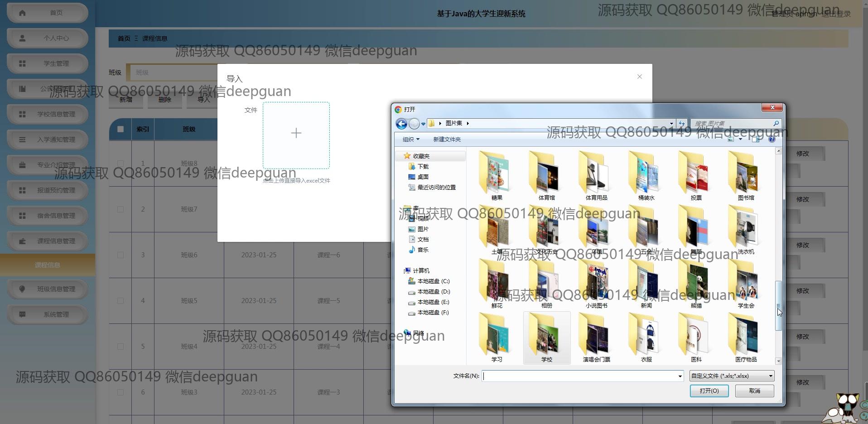868x424 pixels.
Task: Select 桌面 in the favorites sidebar
Action: pos(423,177)
